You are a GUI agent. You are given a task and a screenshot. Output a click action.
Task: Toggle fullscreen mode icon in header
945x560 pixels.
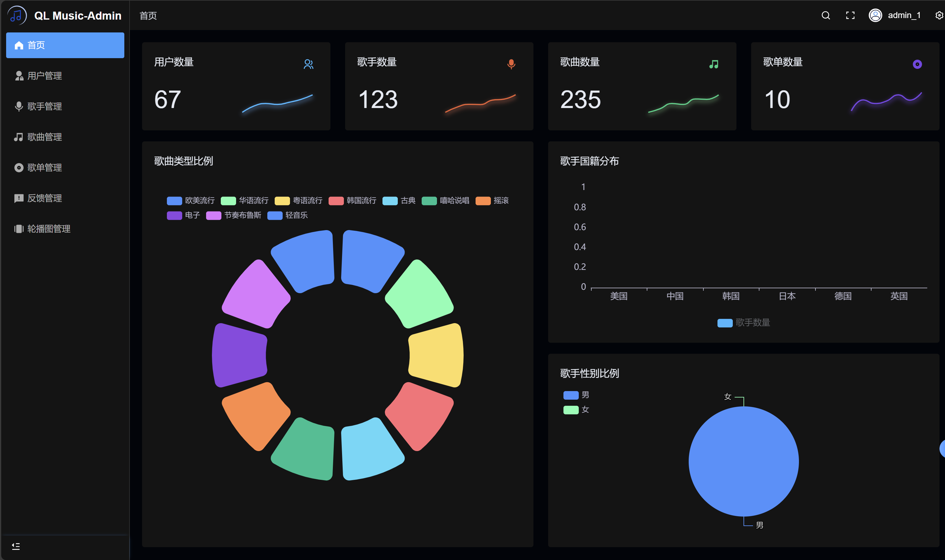coord(850,16)
